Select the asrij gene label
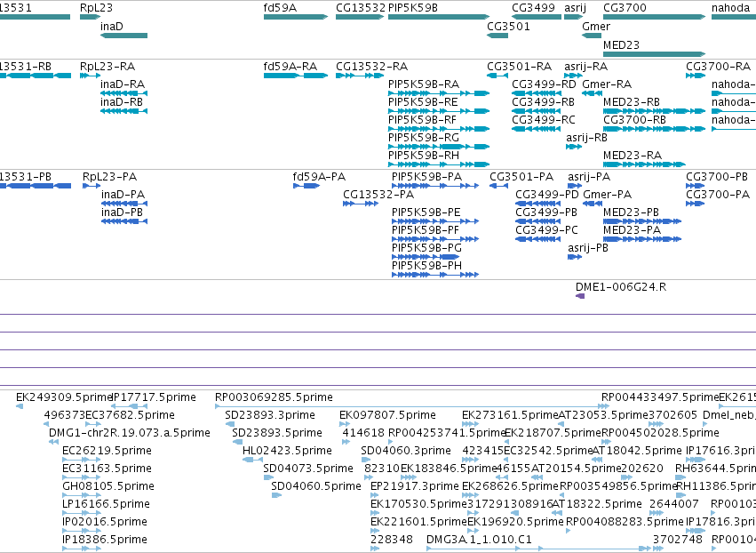Image resolution: width=756 pixels, height=553 pixels. pyautogui.click(x=575, y=8)
